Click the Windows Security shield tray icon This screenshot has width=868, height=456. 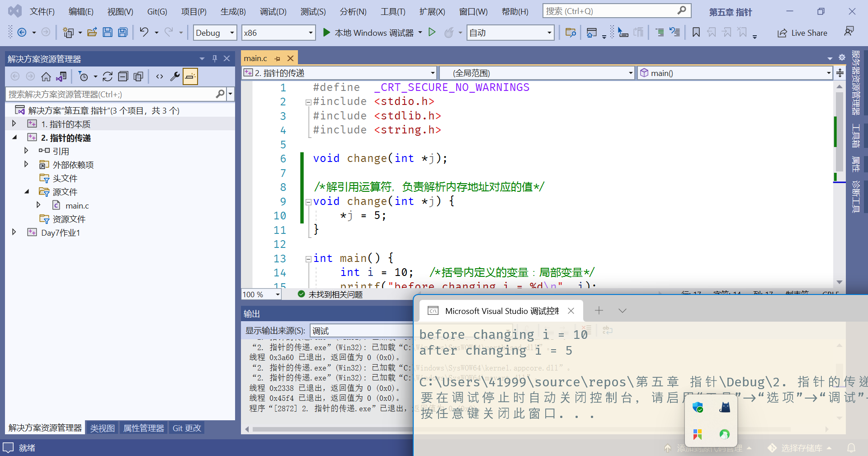[698, 408]
